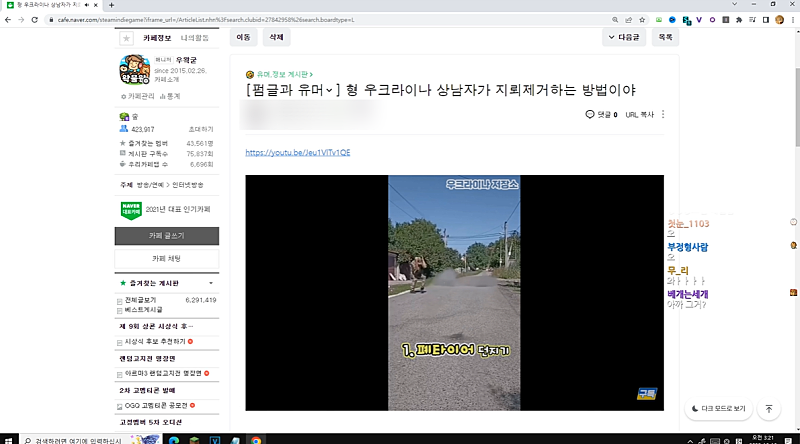Open the post's three-dot more options menu

click(x=663, y=114)
